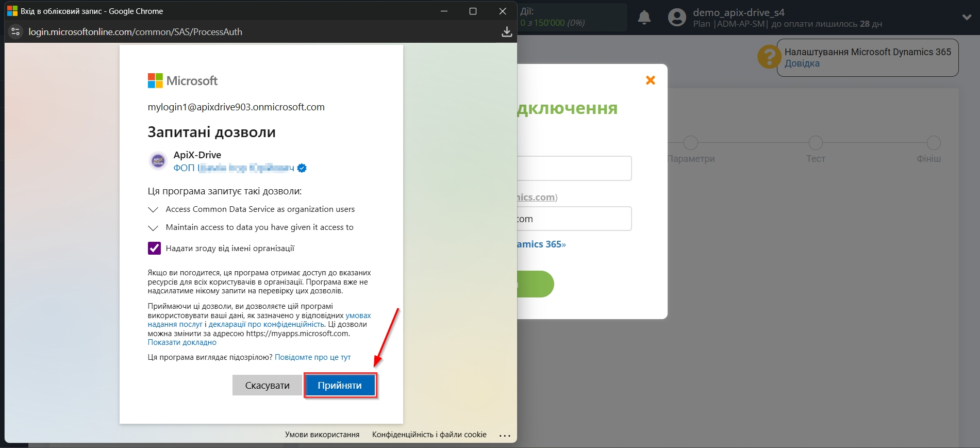Image resolution: width=980 pixels, height=448 pixels.
Task: Click the user avatar icon in ApiX-Drive header
Action: (677, 18)
